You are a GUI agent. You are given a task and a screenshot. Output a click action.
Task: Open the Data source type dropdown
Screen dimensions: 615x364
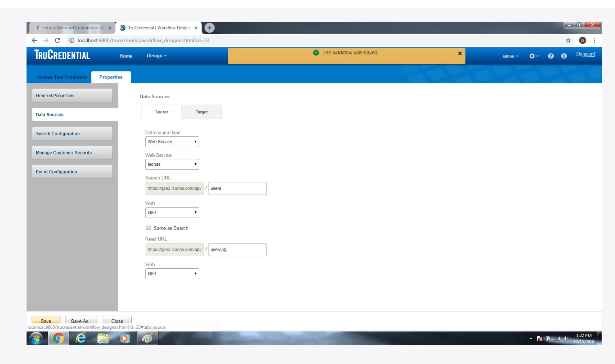click(x=172, y=142)
